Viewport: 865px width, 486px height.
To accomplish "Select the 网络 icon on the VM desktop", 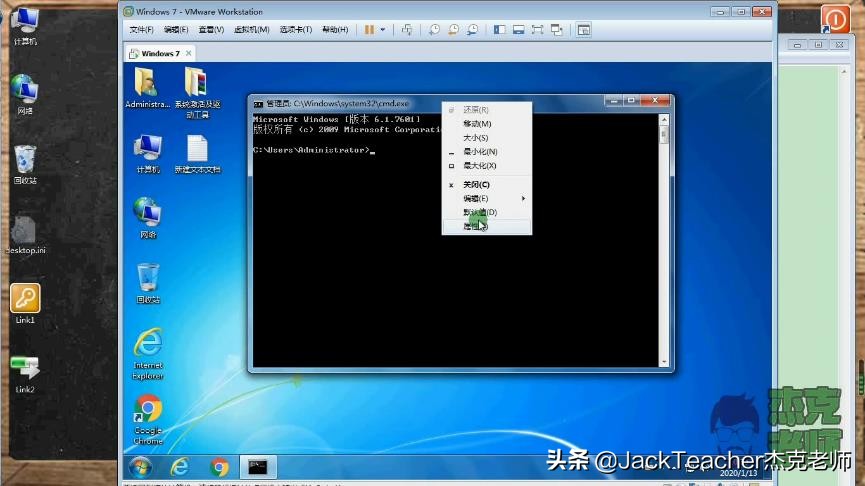I will (148, 218).
